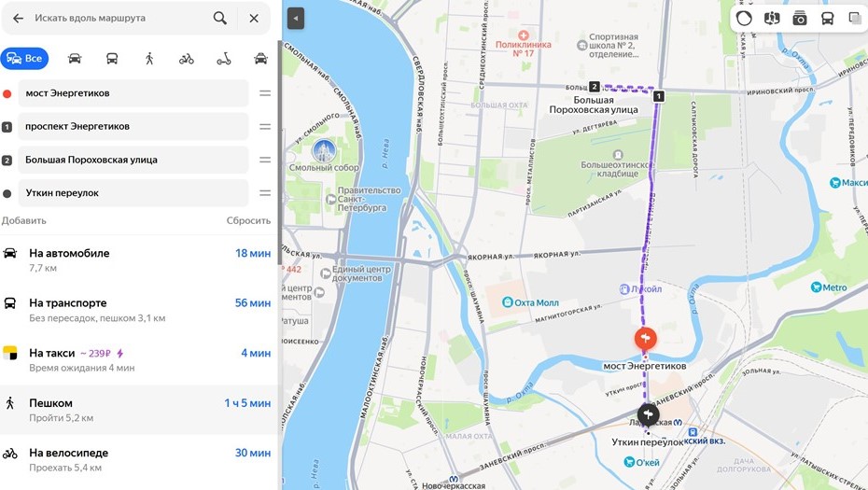Toggle the public transport map layer

pos(827,19)
